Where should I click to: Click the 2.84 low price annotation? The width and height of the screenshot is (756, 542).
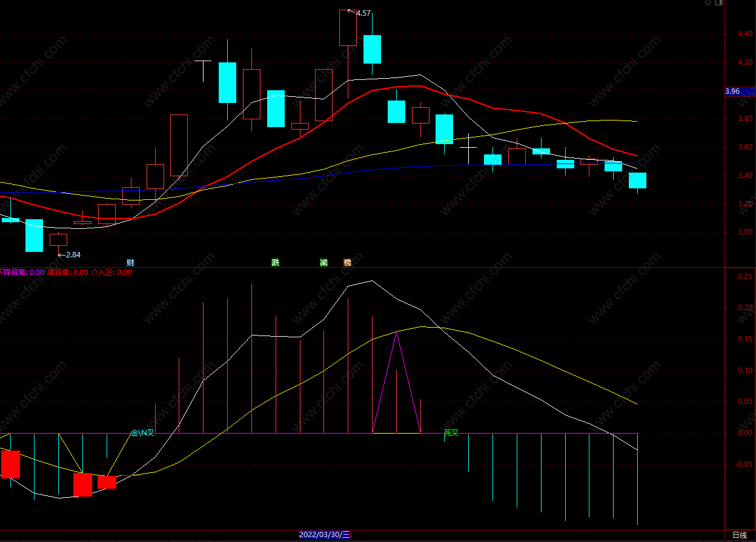click(73, 255)
